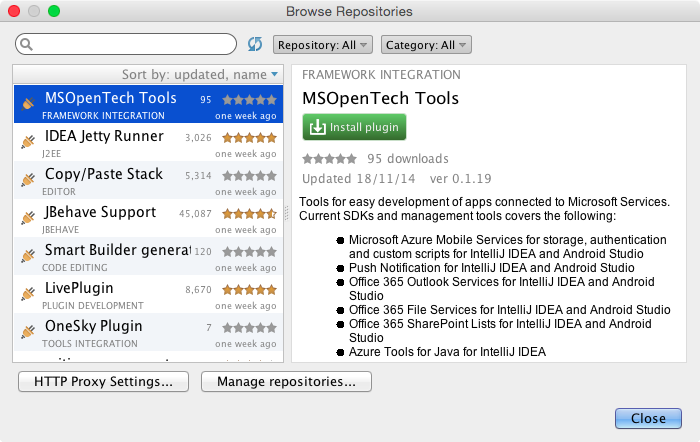Click the MSOpenTech Tools title in details
700x442 pixels.
[380, 98]
